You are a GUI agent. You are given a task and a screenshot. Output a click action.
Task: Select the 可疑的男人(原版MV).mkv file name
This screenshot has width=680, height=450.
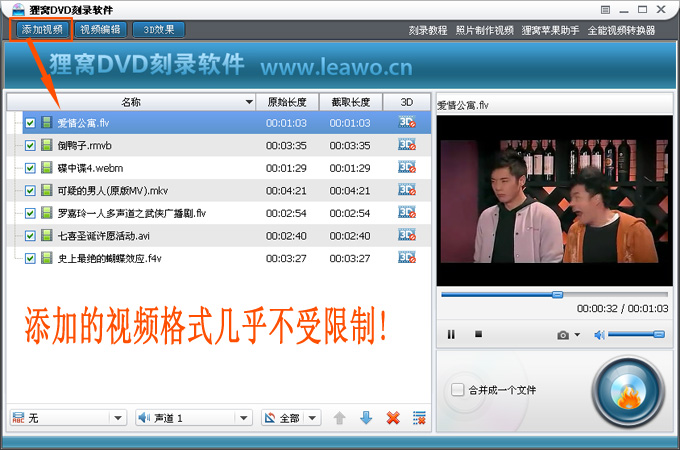(x=113, y=191)
